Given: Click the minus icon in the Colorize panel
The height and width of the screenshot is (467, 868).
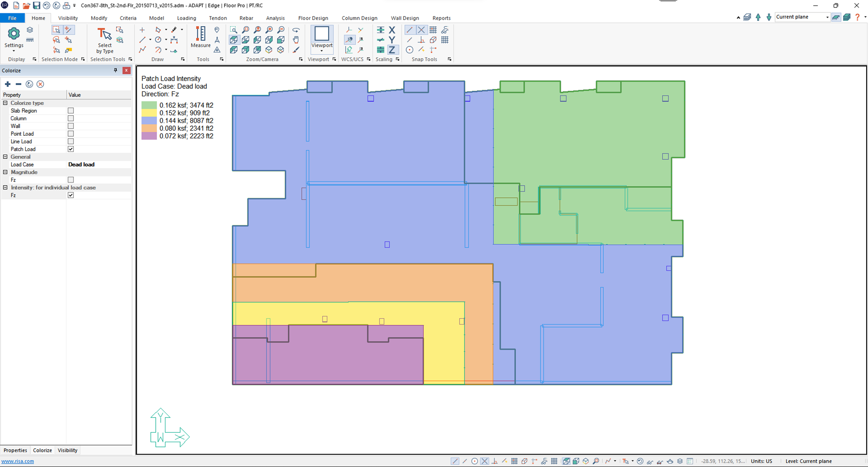Looking at the screenshot, I should [18, 84].
